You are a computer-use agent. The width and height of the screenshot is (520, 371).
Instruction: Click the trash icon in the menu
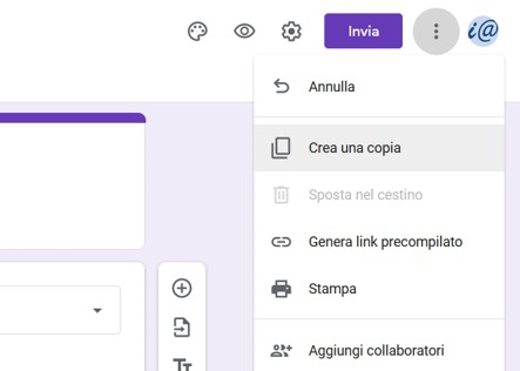281,194
